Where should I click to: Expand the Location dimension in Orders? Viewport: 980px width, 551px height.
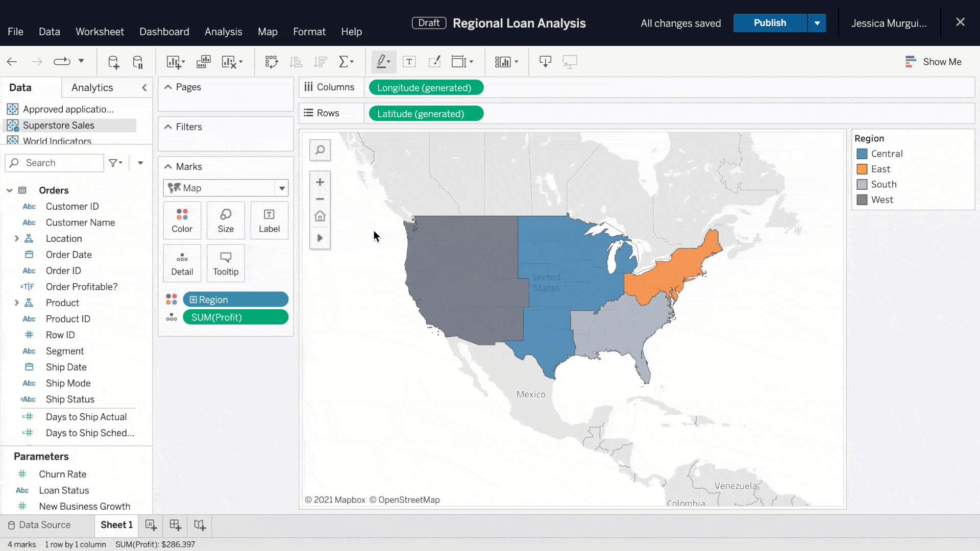(17, 238)
